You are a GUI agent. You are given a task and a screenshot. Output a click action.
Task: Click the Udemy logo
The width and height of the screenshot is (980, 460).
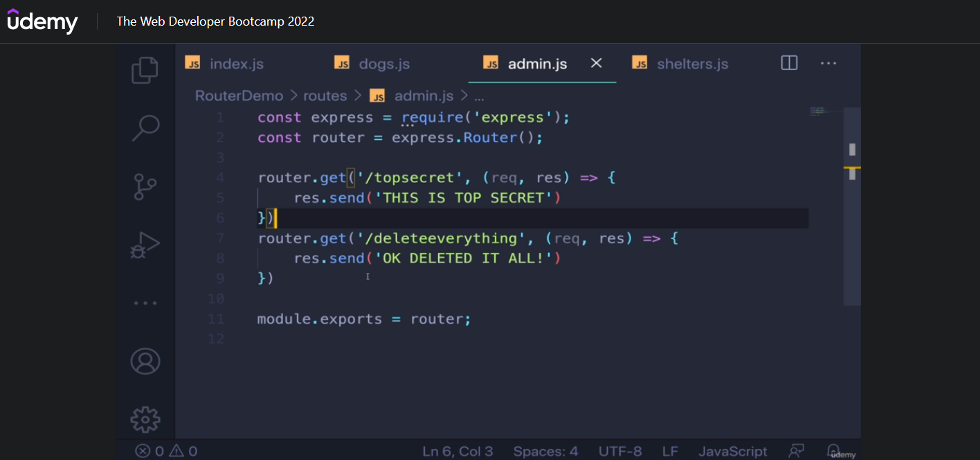pyautogui.click(x=43, y=21)
